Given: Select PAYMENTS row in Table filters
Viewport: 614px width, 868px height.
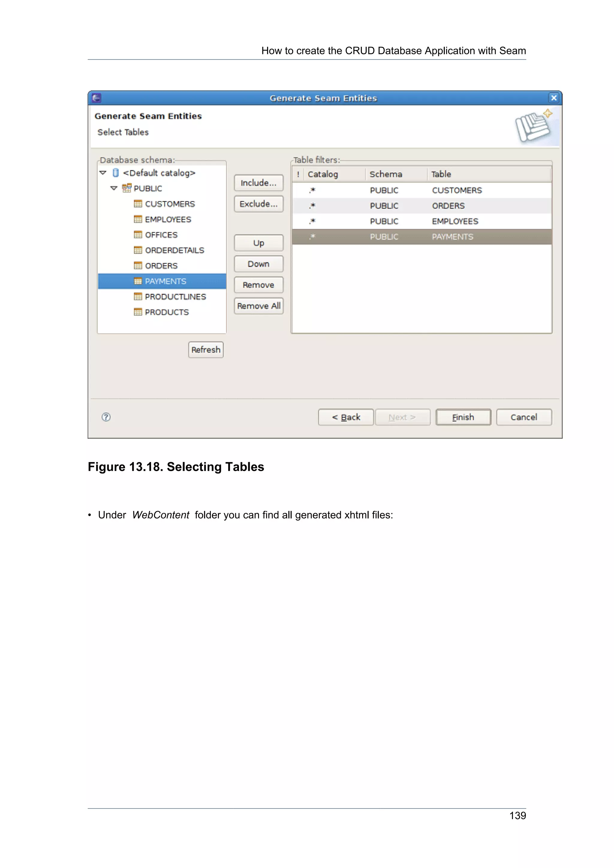Looking at the screenshot, I should click(422, 237).
